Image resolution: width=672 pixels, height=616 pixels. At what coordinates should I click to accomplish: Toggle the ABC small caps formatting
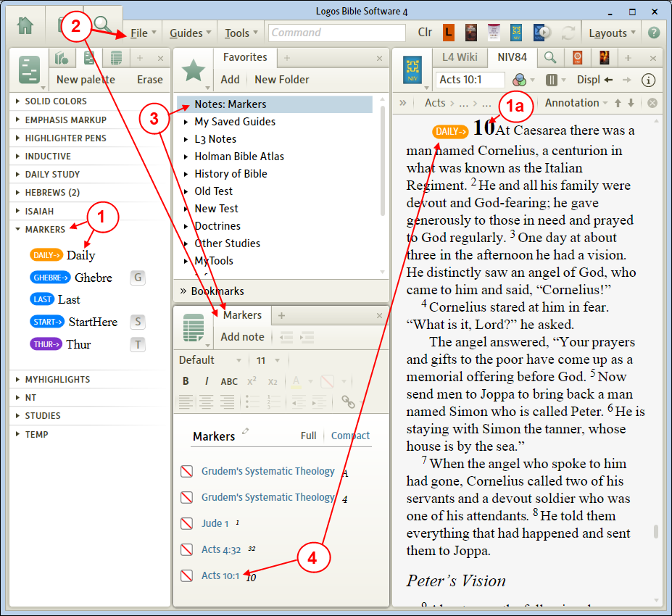point(229,382)
